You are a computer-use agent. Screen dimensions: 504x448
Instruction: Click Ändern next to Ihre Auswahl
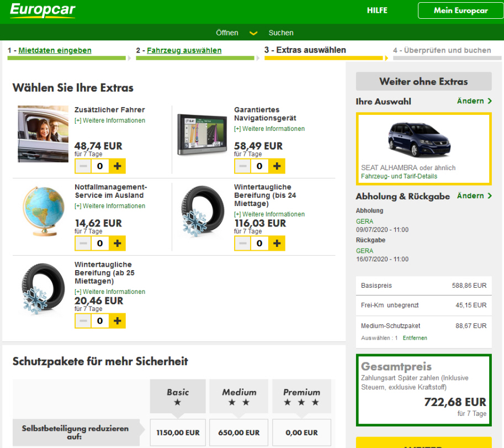tap(474, 101)
